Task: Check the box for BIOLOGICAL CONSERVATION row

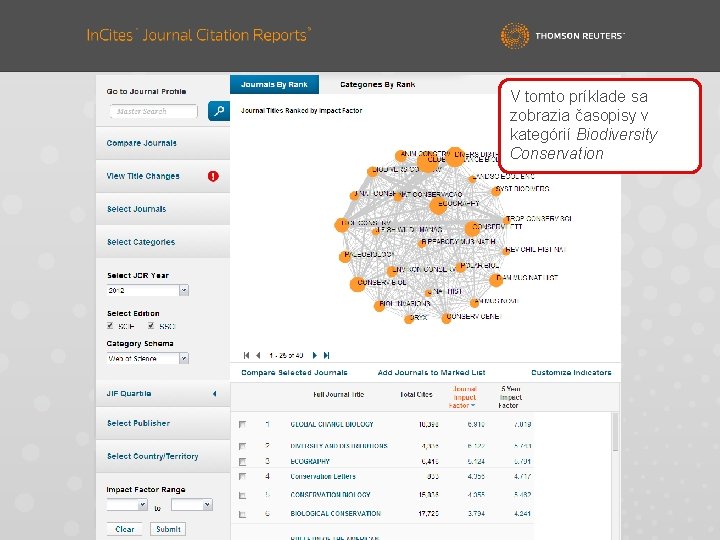Action: (x=242, y=514)
